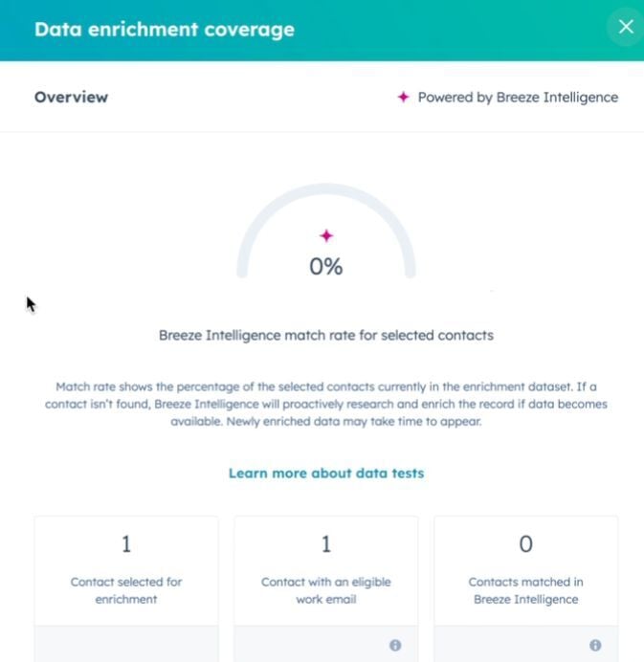Select the Contact with eligible work email card
This screenshot has width=644, height=662.
(326, 589)
